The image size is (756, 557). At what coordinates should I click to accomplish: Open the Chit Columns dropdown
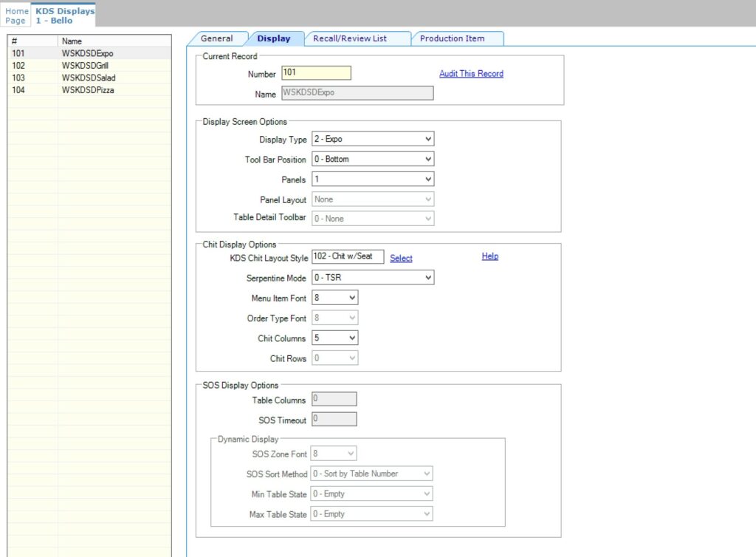tap(334, 338)
